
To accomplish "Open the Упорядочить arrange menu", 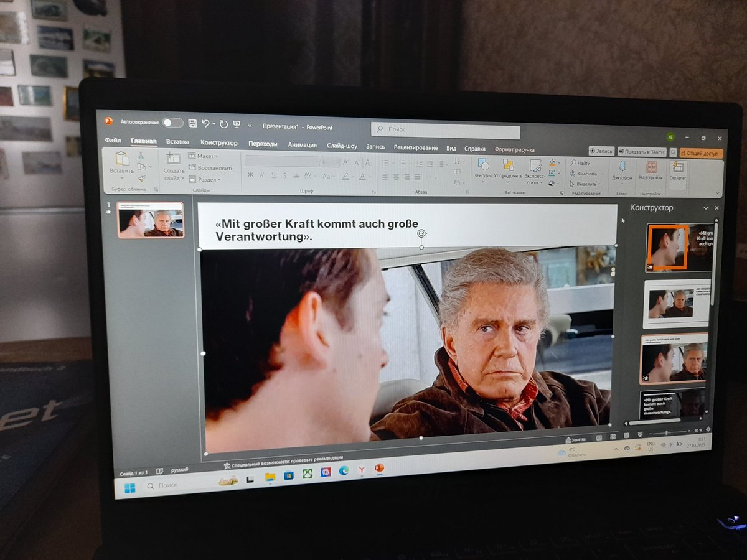I will click(x=508, y=170).
